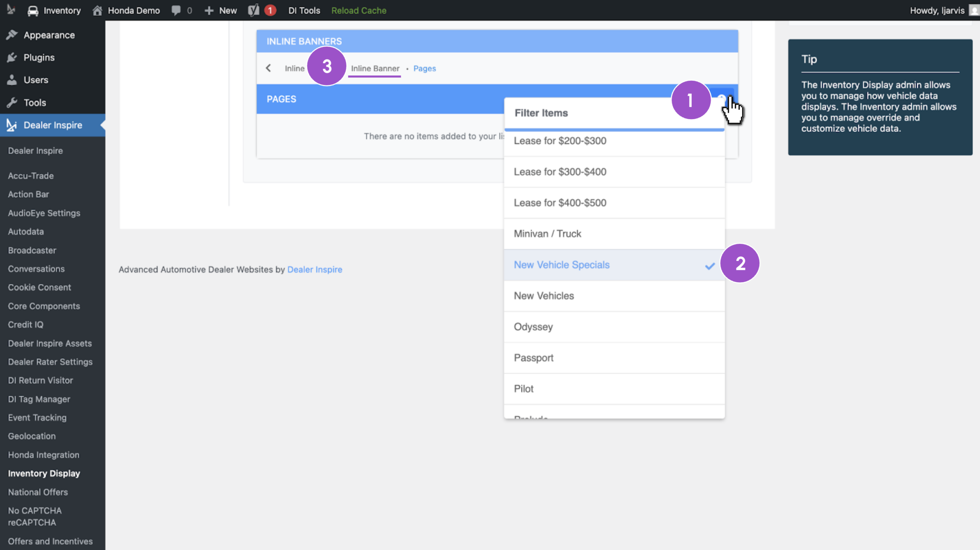
Task: Click the Appearance paintbrush icon
Action: pos(12,35)
